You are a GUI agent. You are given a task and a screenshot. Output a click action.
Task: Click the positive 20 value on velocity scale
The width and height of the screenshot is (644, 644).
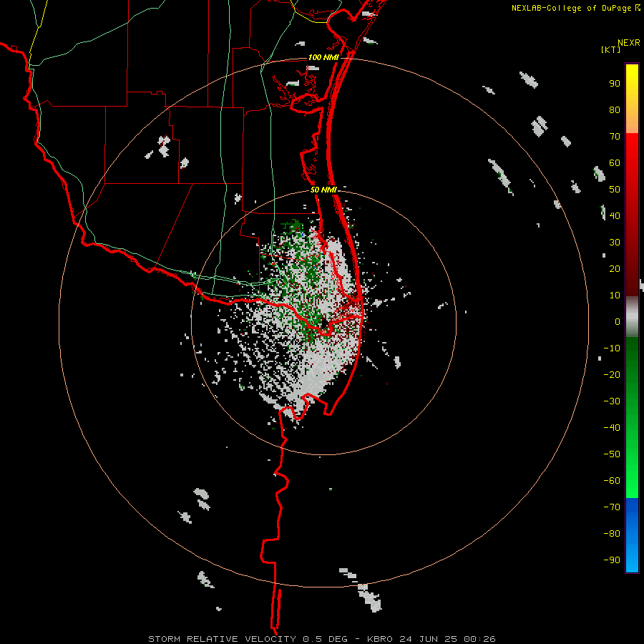pyautogui.click(x=615, y=268)
